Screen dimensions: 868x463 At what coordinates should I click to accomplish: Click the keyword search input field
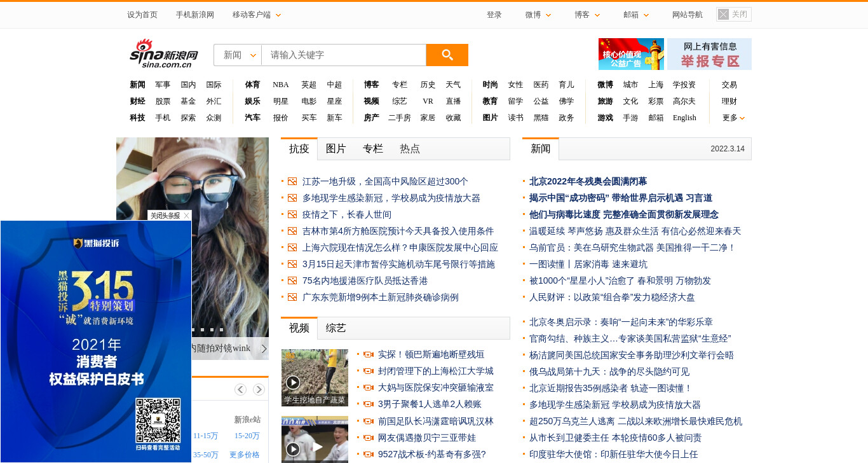pyautogui.click(x=344, y=55)
